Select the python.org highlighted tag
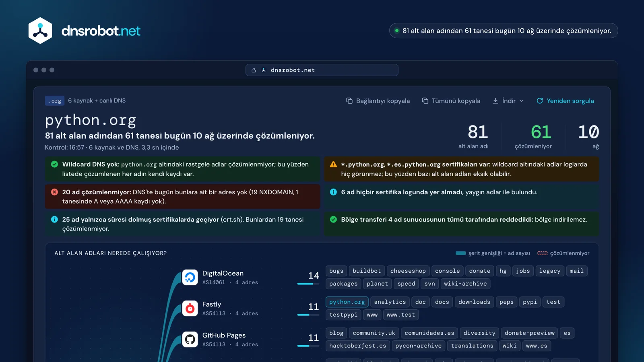The height and width of the screenshot is (362, 644). pos(347,302)
